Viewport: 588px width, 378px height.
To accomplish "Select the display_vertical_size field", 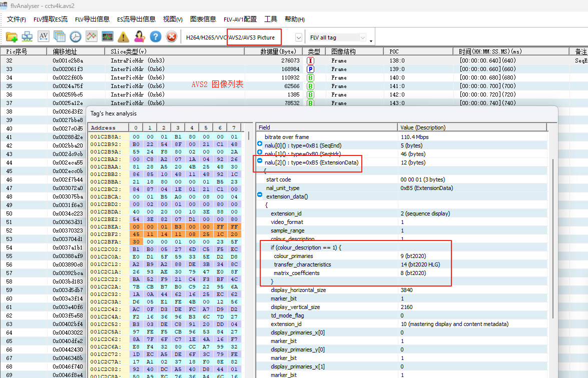I will 402,307.
